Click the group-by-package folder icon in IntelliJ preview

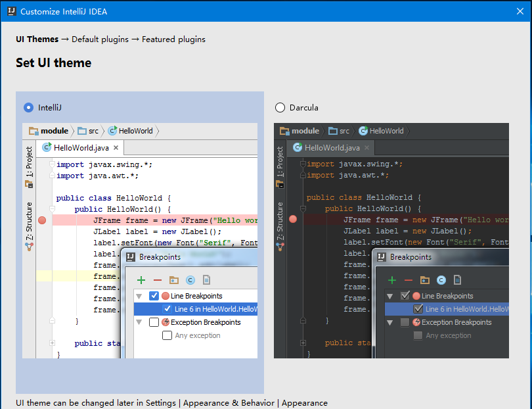pos(174,280)
